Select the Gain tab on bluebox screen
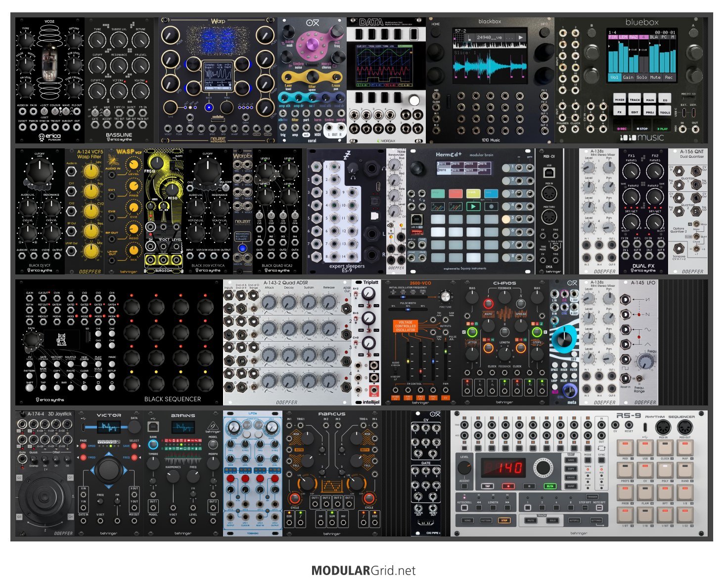Image resolution: width=728 pixels, height=581 pixels. click(628, 78)
